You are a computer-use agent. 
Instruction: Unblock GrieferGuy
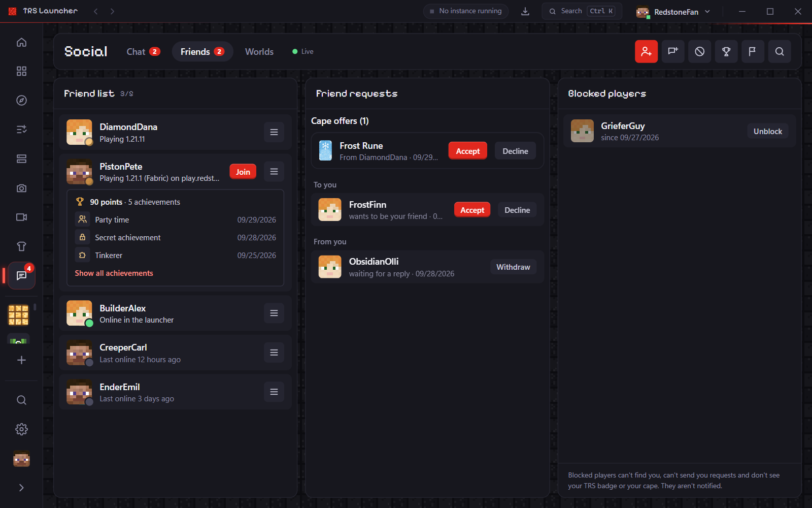point(768,131)
